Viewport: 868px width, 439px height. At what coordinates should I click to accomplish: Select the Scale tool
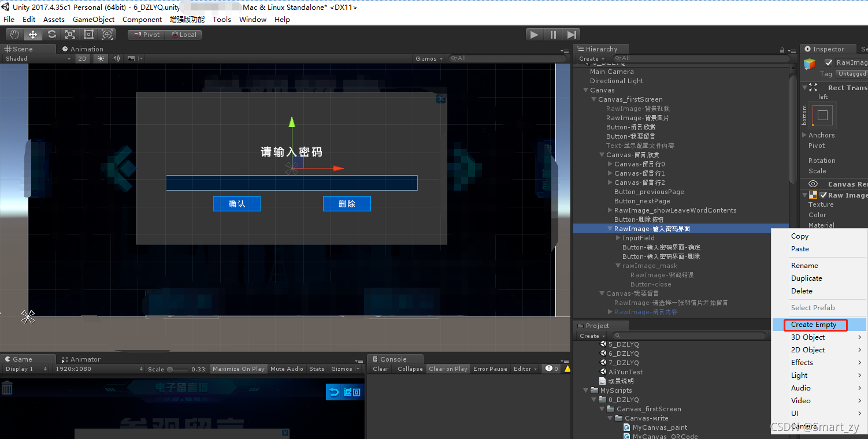[x=70, y=34]
